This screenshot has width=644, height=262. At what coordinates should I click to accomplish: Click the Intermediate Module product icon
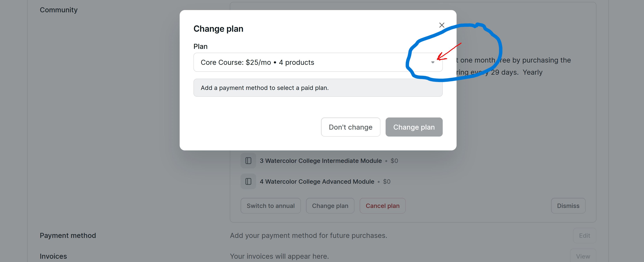point(248,160)
